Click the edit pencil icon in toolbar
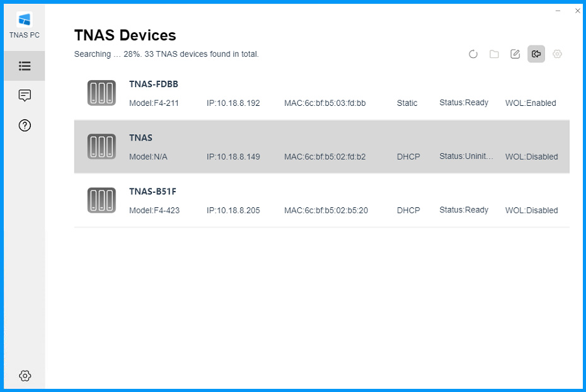The image size is (586, 392). coord(515,54)
